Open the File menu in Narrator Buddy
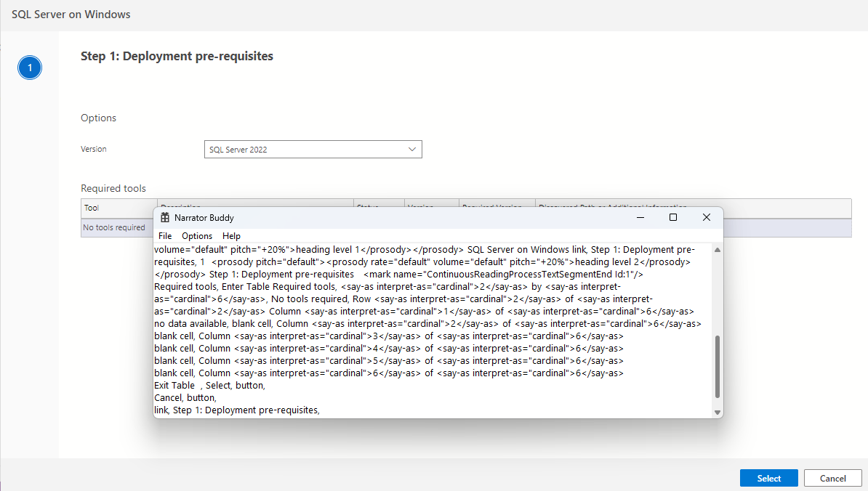The image size is (868, 491). (164, 235)
